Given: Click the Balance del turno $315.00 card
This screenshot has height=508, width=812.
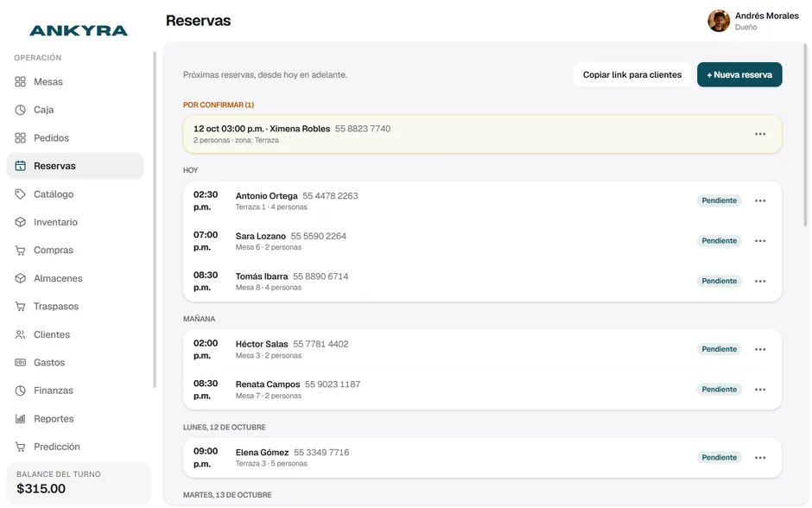Looking at the screenshot, I should click(x=79, y=483).
